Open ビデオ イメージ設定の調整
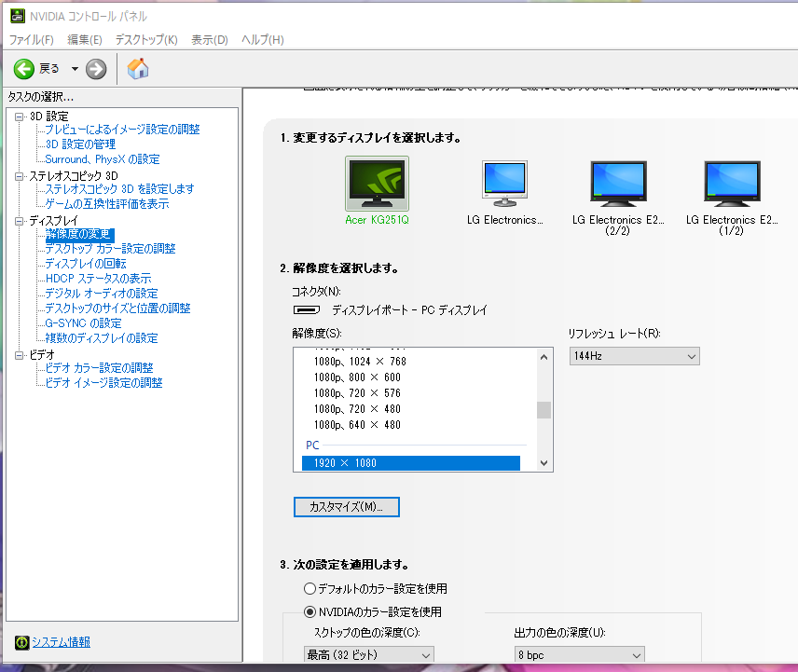 click(x=103, y=382)
